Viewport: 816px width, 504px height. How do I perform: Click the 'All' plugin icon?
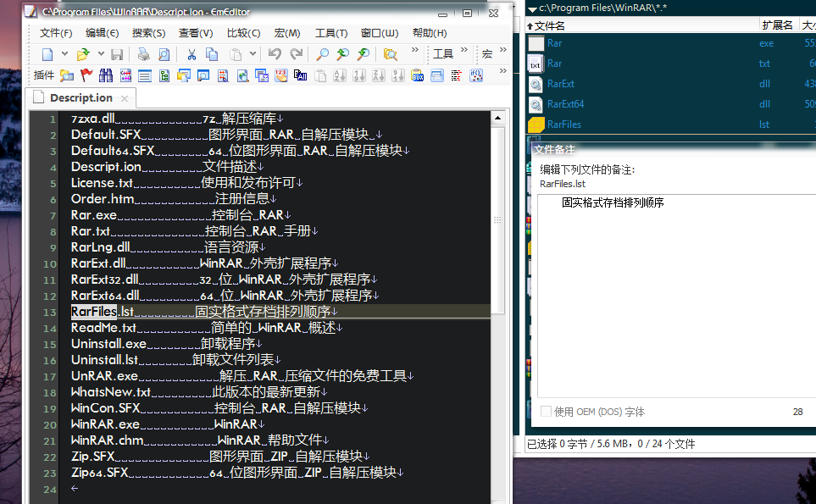(x=300, y=76)
